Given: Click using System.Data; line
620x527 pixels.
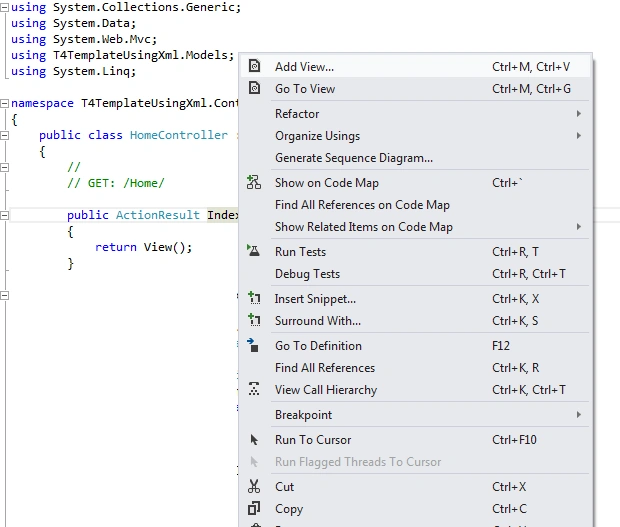Looking at the screenshot, I should pyautogui.click(x=74, y=23).
